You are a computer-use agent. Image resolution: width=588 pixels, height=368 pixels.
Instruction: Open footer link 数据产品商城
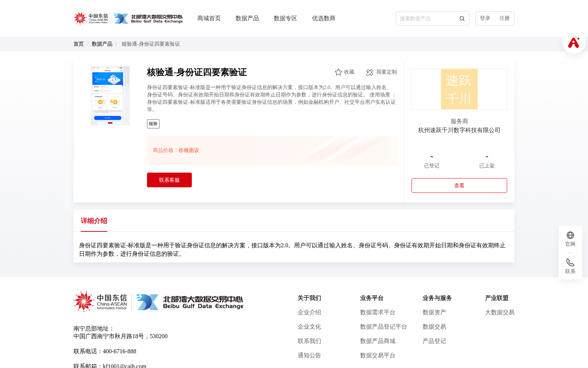click(x=378, y=341)
